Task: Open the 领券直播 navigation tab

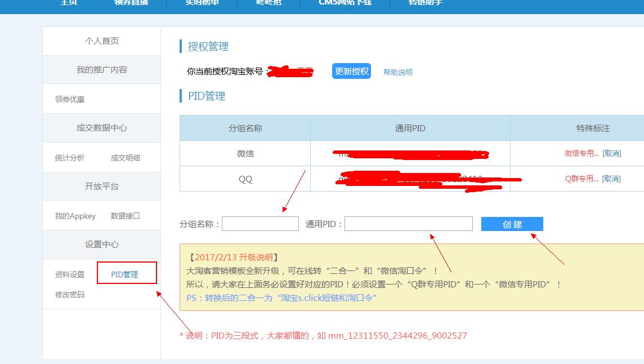Action: click(131, 3)
